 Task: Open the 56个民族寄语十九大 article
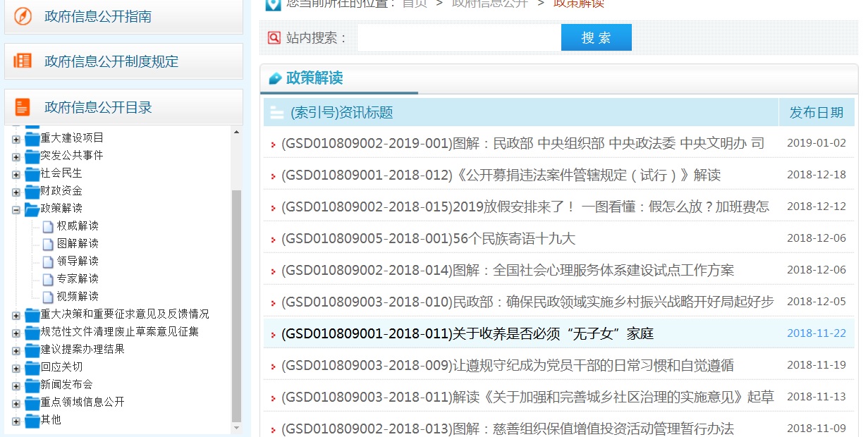(x=428, y=238)
